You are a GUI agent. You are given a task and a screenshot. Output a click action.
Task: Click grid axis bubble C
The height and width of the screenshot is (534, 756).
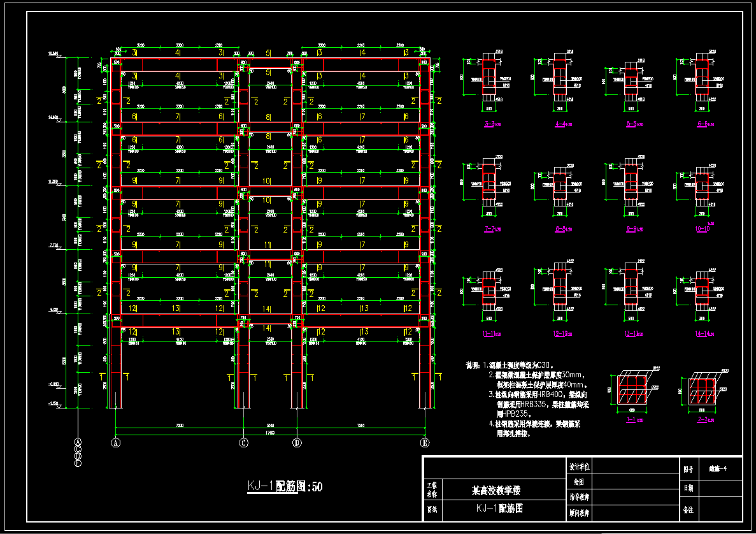[243, 442]
